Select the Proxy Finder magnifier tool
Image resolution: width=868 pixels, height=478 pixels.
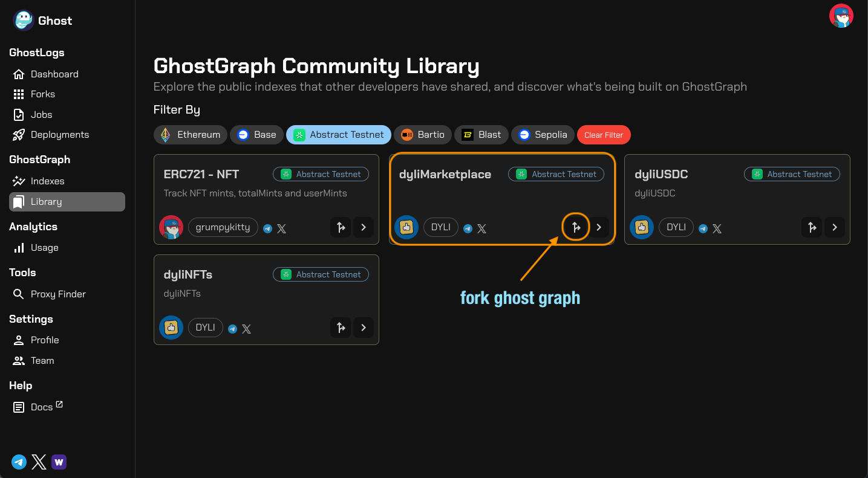[20, 294]
